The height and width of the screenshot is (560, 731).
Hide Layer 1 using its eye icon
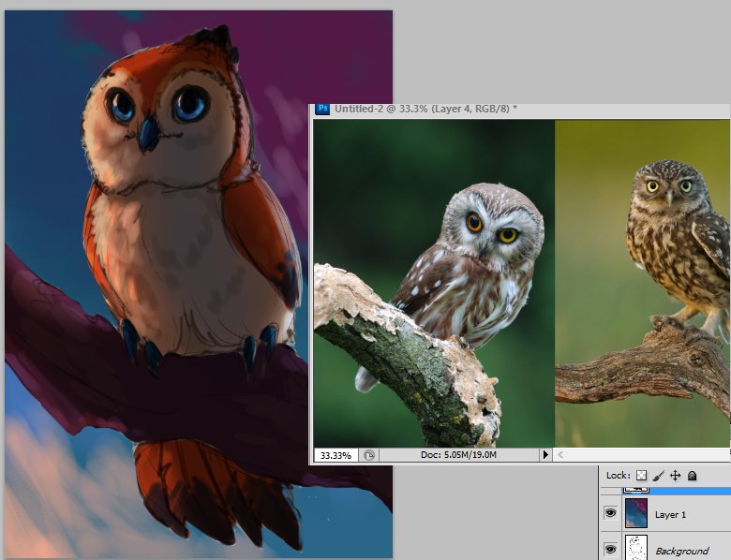point(610,513)
